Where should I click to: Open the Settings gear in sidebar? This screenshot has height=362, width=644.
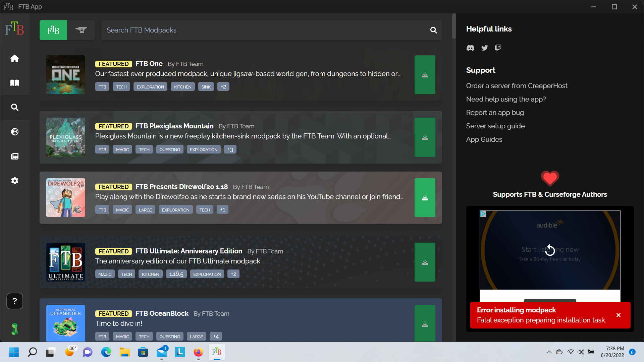(14, 181)
